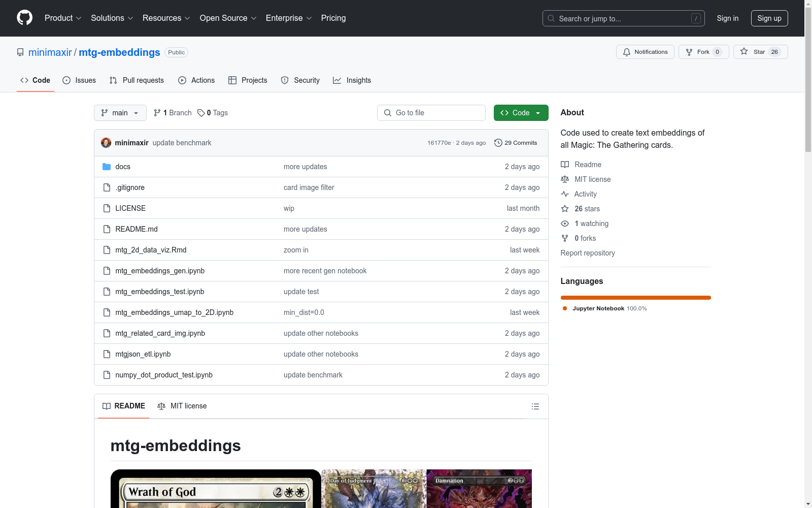The width and height of the screenshot is (812, 508).
Task: Click the 'card image filter' commit message
Action: coord(309,187)
